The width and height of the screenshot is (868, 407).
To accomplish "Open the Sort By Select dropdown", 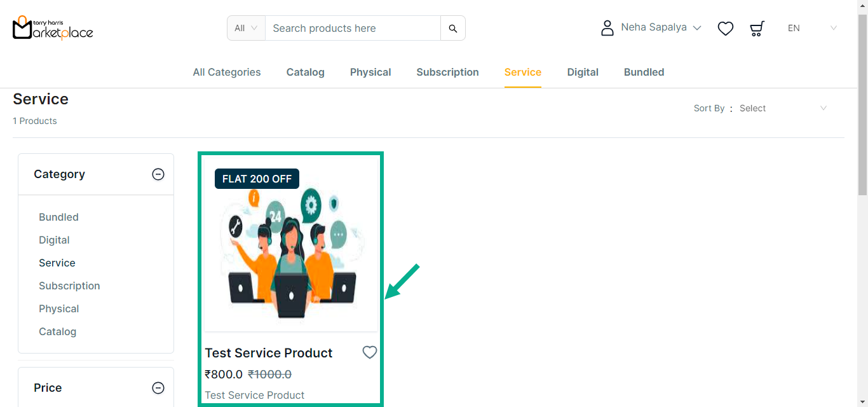I will [783, 108].
